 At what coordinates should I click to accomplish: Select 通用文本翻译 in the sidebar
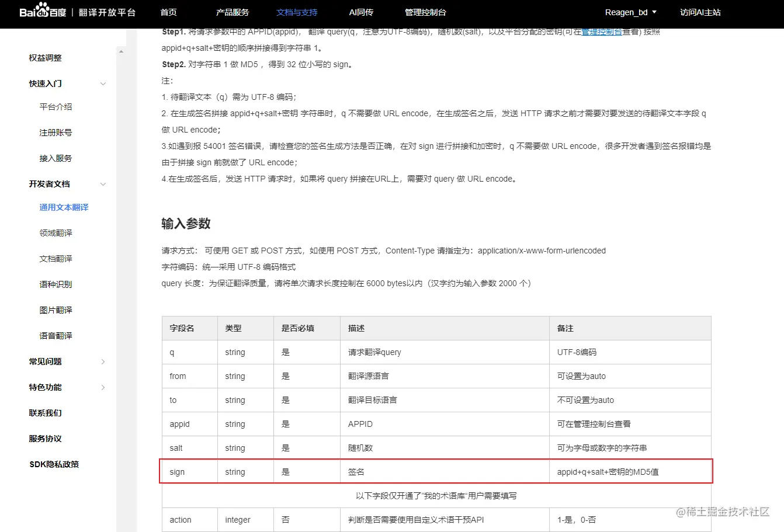point(64,207)
